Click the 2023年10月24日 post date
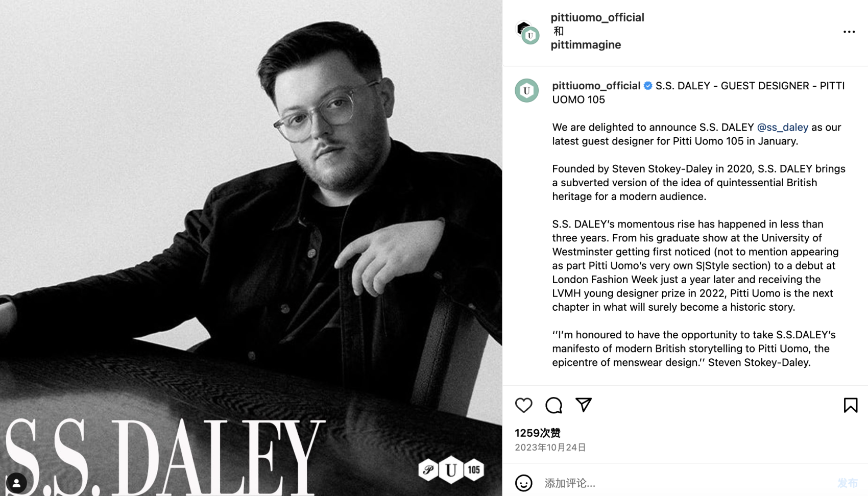 point(550,448)
